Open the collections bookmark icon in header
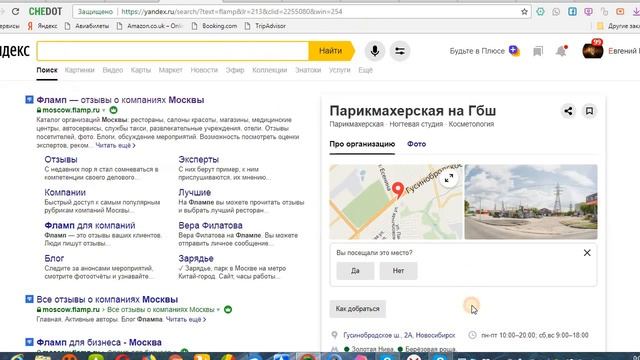The height and width of the screenshot is (360, 640). (538, 51)
